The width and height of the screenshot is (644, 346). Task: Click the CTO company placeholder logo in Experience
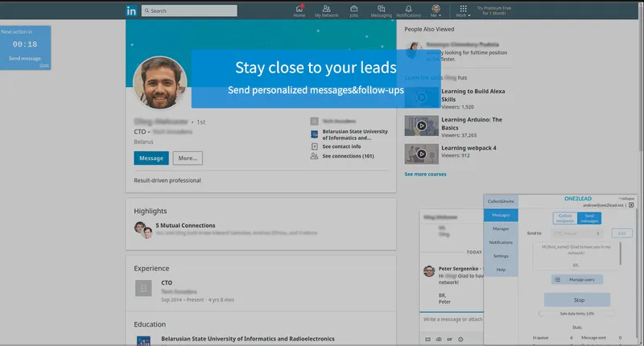(143, 288)
